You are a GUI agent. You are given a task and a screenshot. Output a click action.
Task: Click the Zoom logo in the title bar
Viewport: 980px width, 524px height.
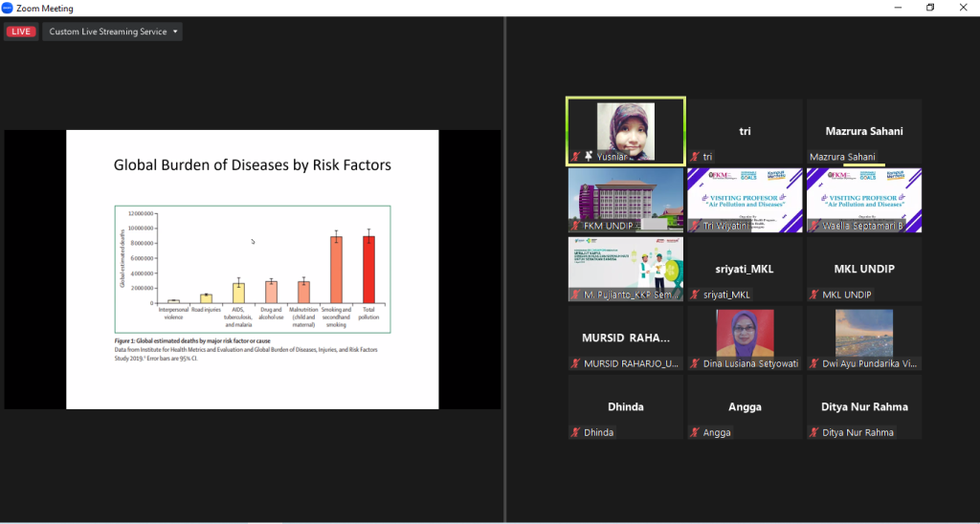tap(9, 9)
